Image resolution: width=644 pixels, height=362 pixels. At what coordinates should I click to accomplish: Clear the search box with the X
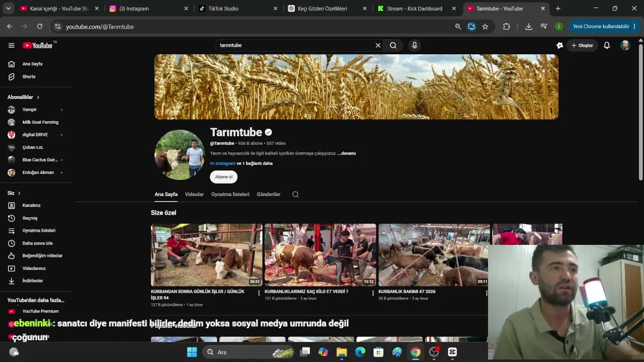(378, 45)
